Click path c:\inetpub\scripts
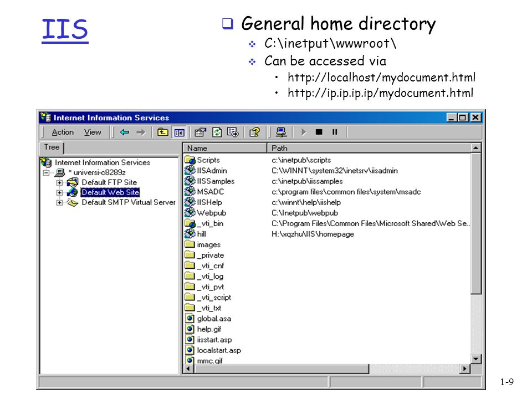Image resolution: width=532 pixels, height=399 pixels. pyautogui.click(x=301, y=160)
